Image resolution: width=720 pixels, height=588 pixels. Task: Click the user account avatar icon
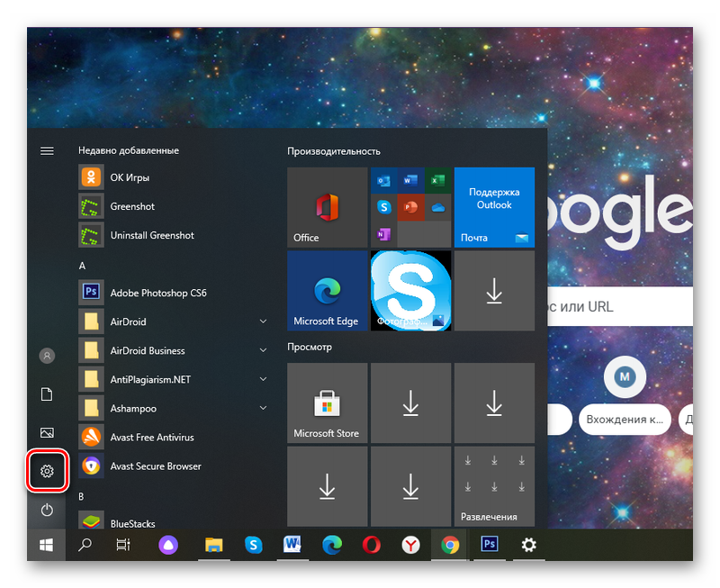(47, 356)
